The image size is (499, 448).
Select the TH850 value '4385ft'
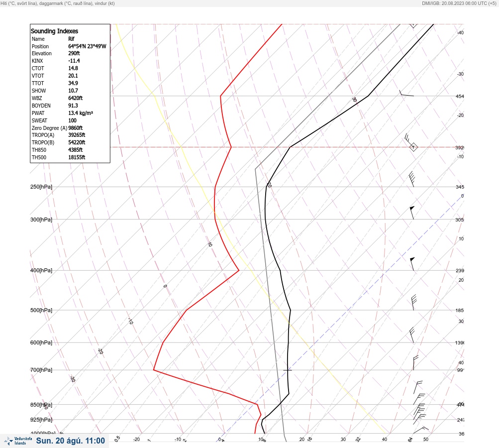tap(76, 150)
